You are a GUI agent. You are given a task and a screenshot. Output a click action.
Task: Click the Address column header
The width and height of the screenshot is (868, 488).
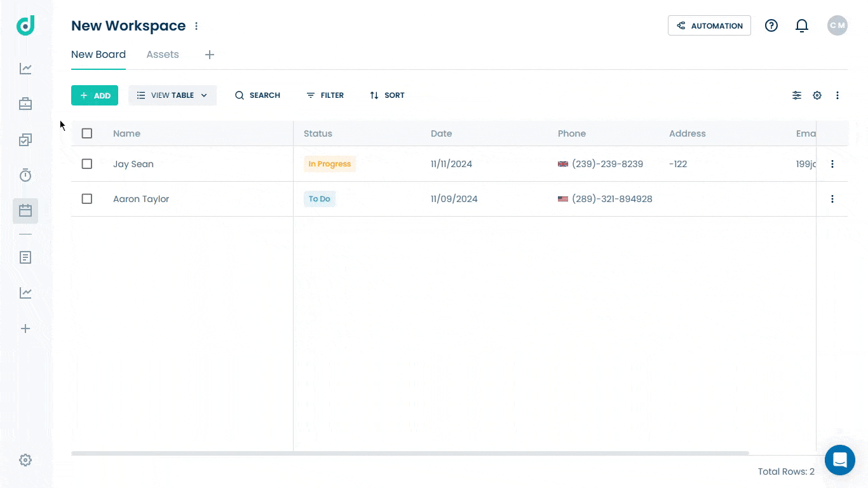tap(688, 133)
